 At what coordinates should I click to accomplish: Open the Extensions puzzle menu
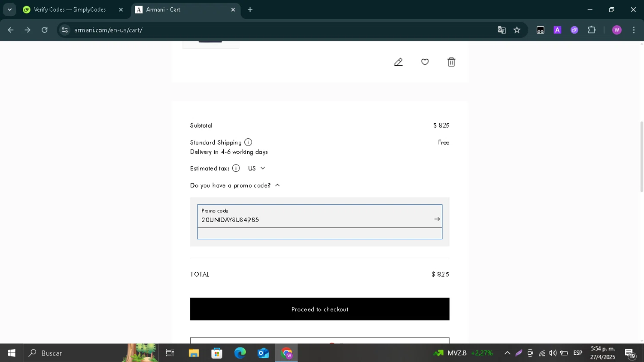click(x=592, y=30)
